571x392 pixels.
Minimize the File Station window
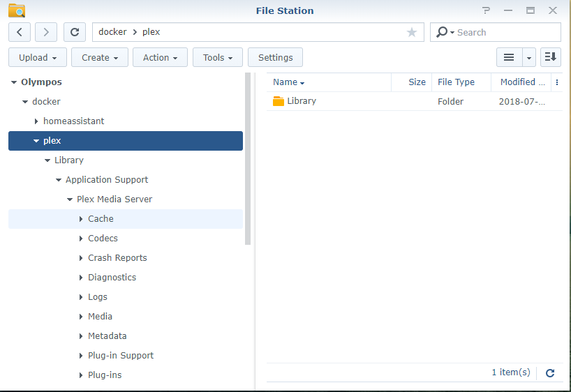pyautogui.click(x=508, y=10)
